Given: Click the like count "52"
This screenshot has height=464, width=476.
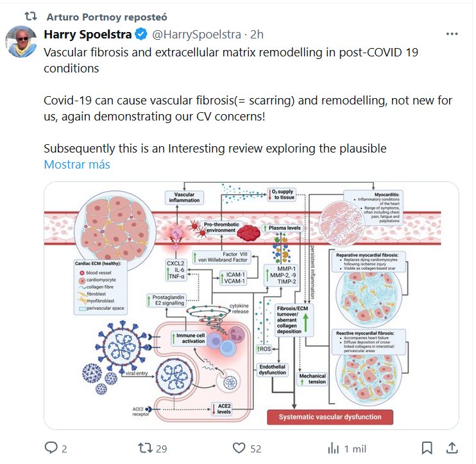Looking at the screenshot, I should click(255, 447).
